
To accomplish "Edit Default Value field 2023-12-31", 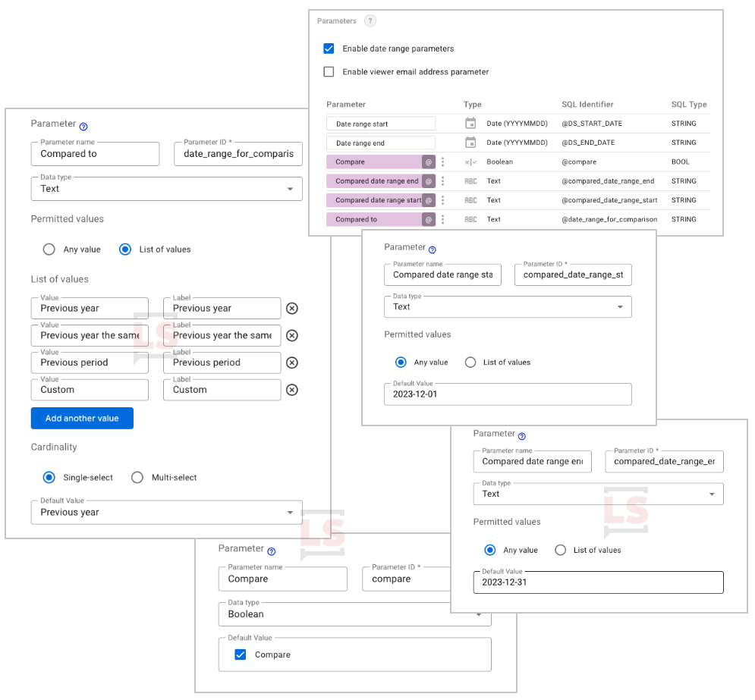I will click(598, 582).
